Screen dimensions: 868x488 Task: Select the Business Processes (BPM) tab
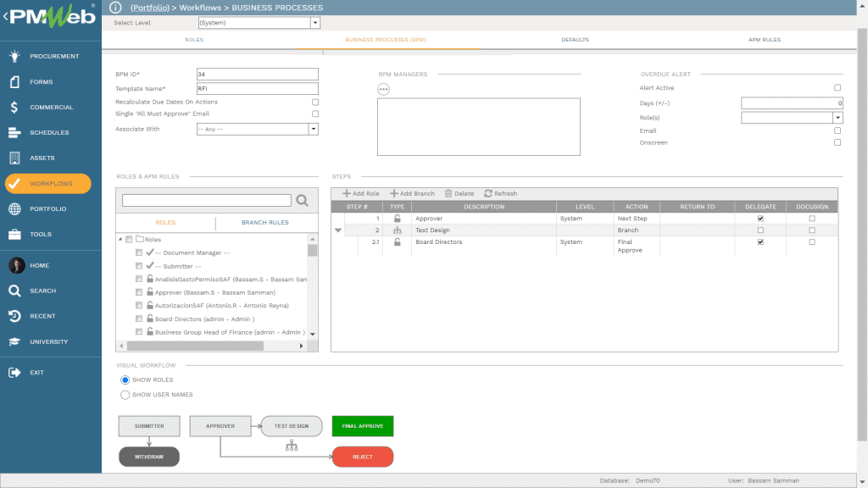tap(386, 40)
